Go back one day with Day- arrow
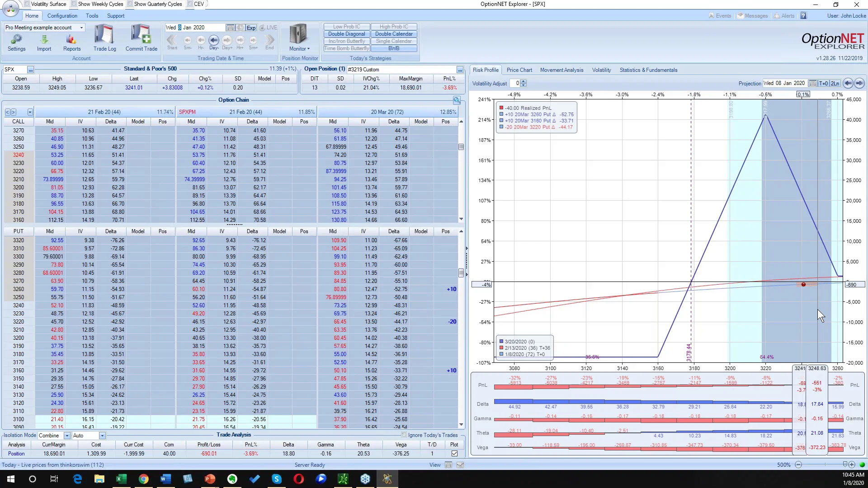This screenshot has height=488, width=868. click(214, 40)
